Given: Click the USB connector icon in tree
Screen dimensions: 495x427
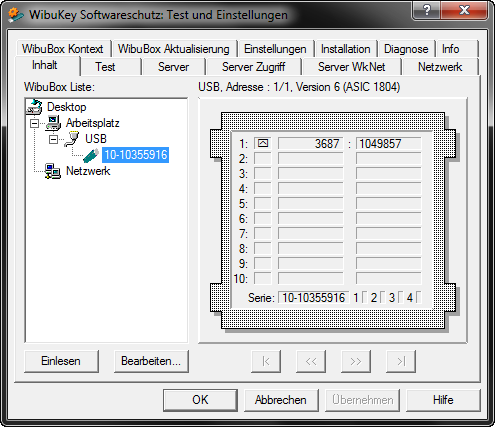Looking at the screenshot, I should pos(72,139).
